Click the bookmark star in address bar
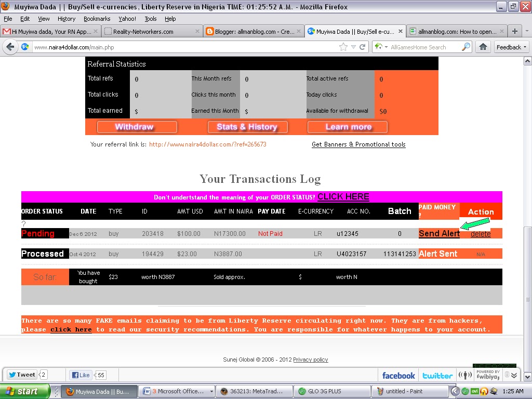This screenshot has width=532, height=399. (x=343, y=47)
